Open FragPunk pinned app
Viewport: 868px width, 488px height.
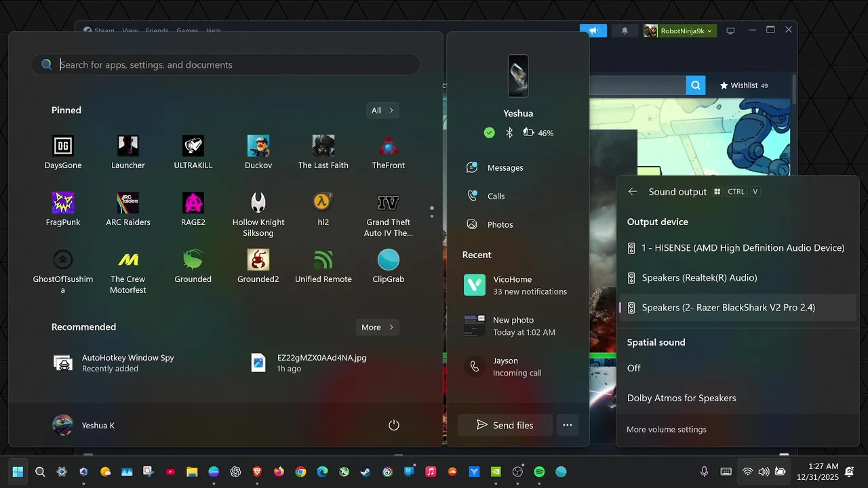pyautogui.click(x=63, y=209)
